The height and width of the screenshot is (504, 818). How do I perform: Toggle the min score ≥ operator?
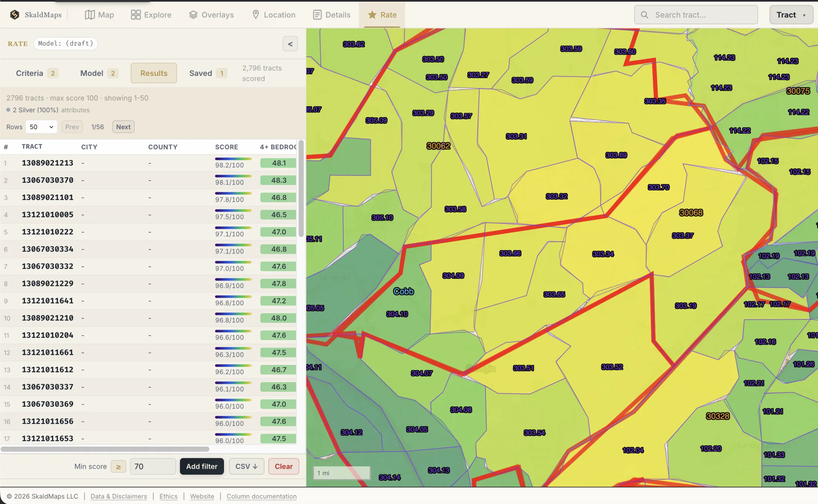click(x=118, y=466)
